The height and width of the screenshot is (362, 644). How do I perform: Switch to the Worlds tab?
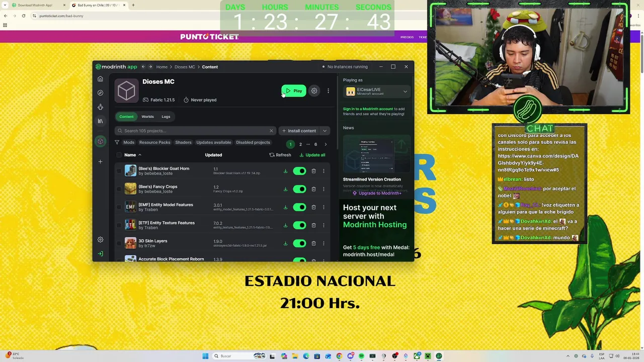(147, 117)
